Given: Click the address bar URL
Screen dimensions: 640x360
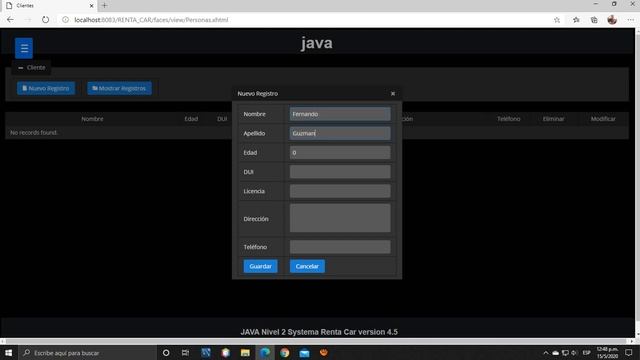Looking at the screenshot, I should point(151,20).
